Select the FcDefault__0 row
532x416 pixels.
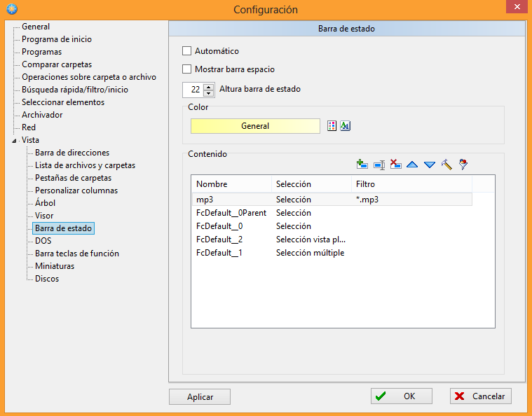click(x=332, y=226)
